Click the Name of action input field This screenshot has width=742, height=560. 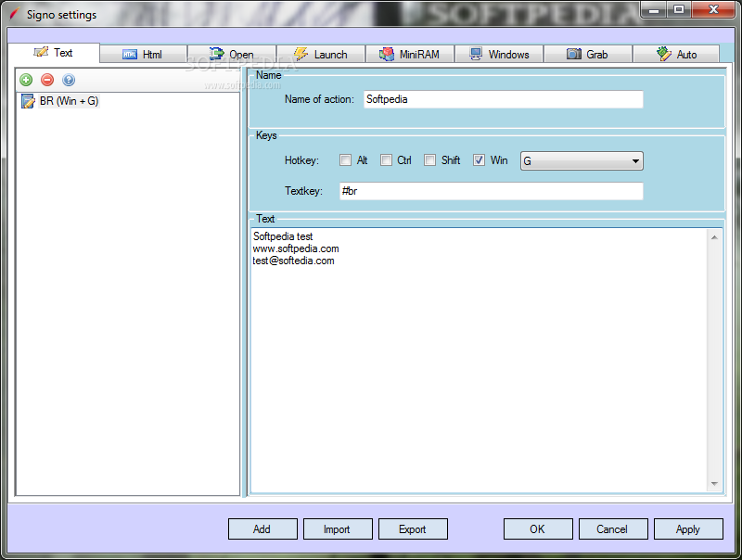pos(503,99)
